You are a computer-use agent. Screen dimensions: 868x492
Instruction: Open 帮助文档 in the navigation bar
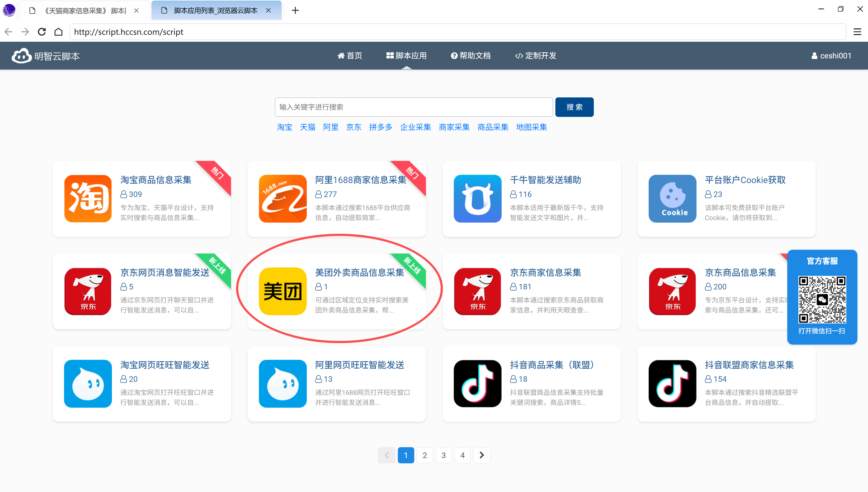[470, 56]
